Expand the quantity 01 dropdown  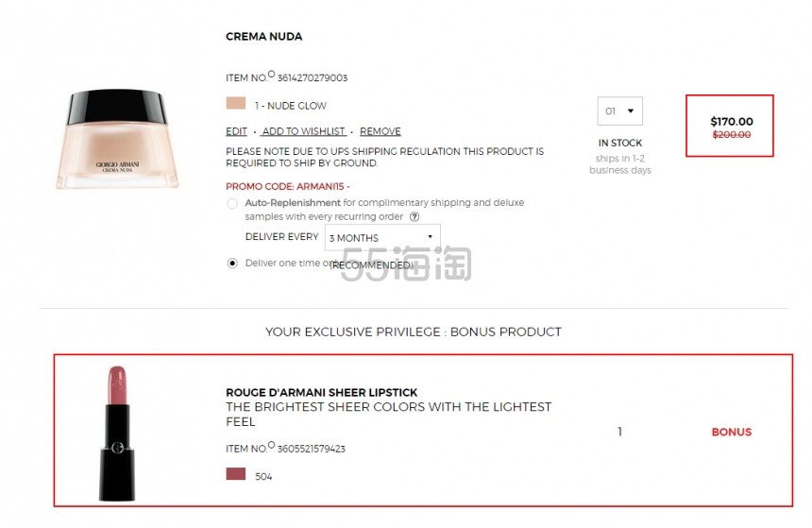point(620,111)
